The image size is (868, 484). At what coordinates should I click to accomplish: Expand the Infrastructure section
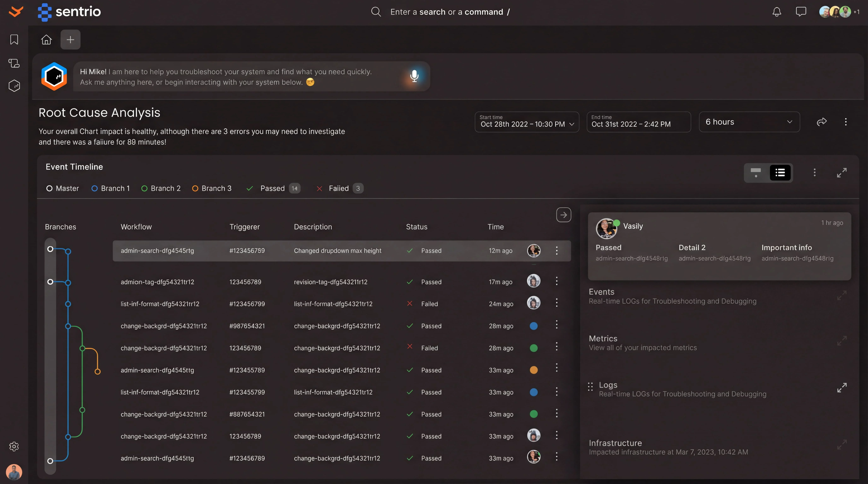pos(842,445)
